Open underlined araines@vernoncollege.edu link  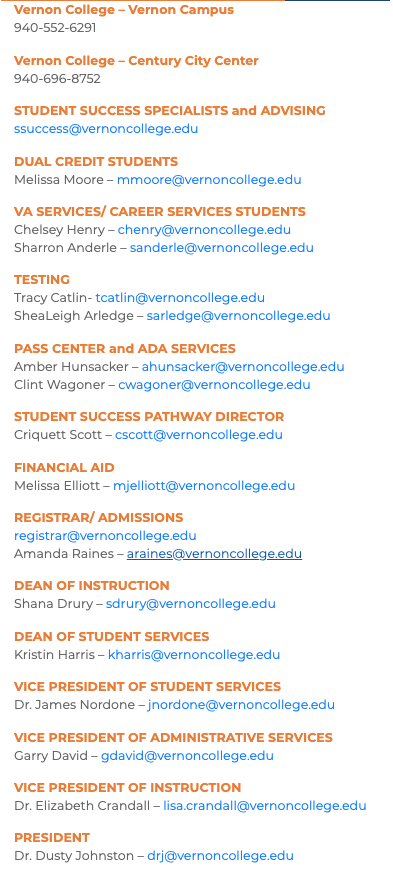[x=214, y=554]
